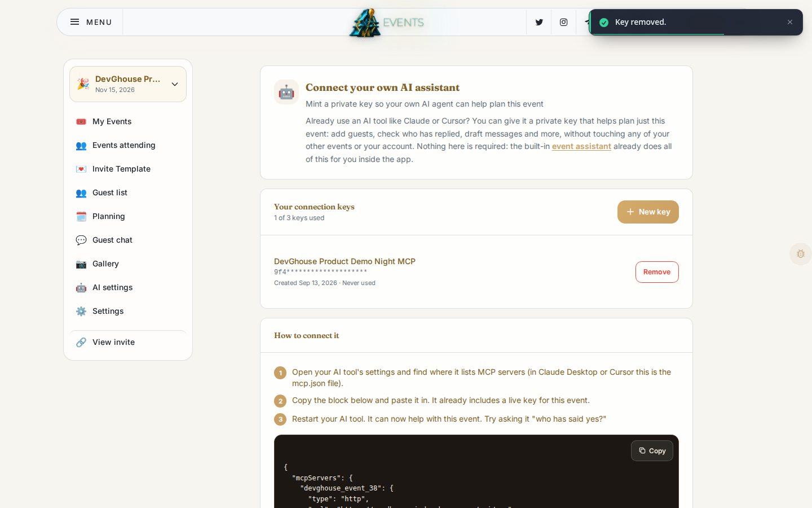Image resolution: width=812 pixels, height=508 pixels.
Task: Click the 'devghouse_event_38' line in code
Action: 346,488
